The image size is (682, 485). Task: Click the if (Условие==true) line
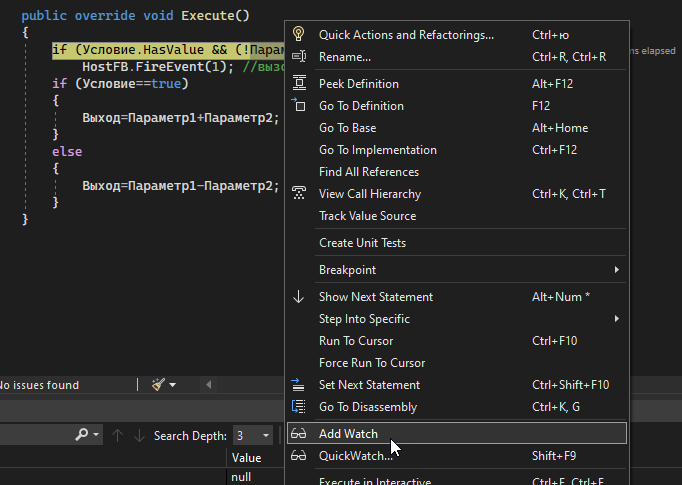click(120, 84)
